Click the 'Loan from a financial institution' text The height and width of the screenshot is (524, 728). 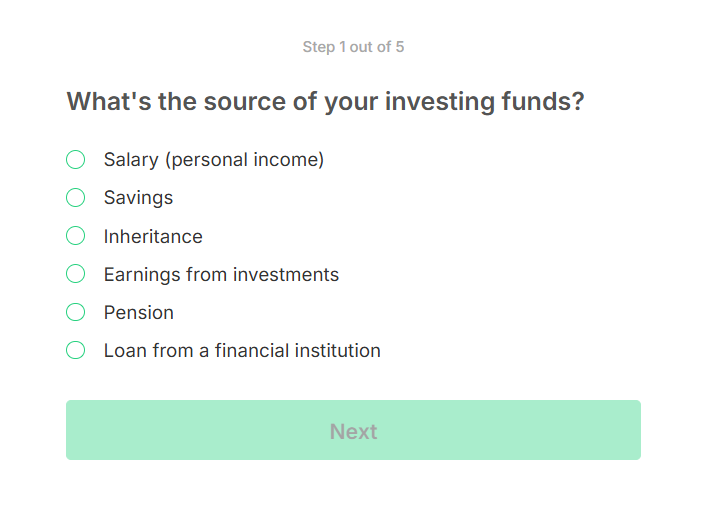242,351
